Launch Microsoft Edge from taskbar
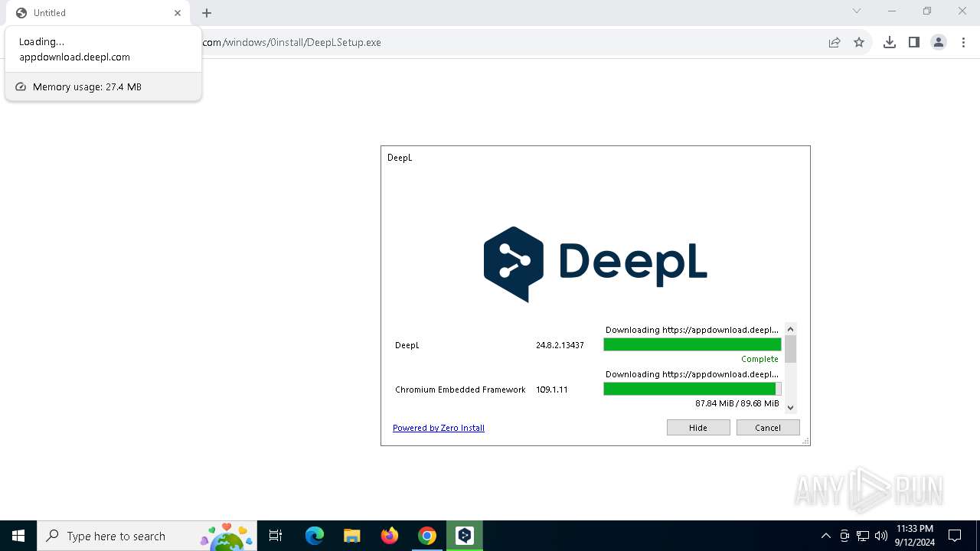980x551 pixels. pyautogui.click(x=315, y=536)
